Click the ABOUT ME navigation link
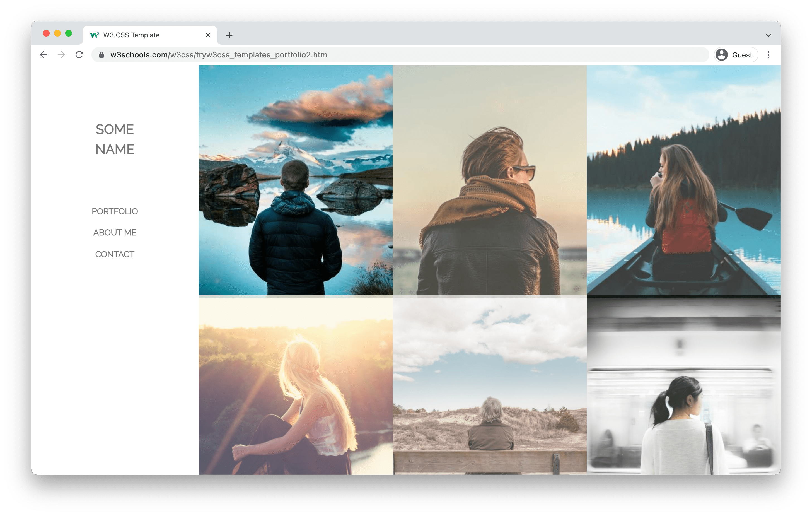Viewport: 812px width, 516px height. (114, 232)
